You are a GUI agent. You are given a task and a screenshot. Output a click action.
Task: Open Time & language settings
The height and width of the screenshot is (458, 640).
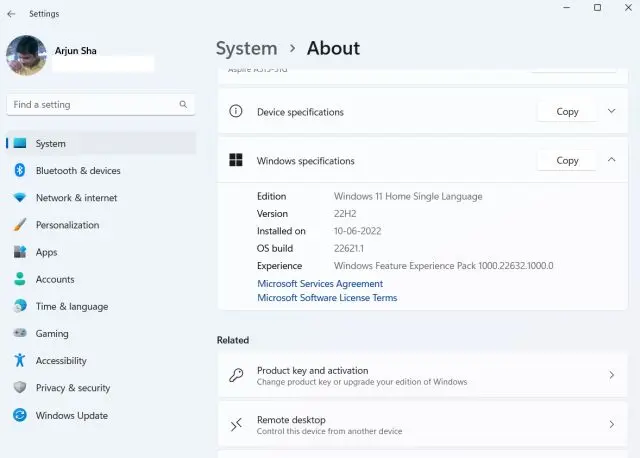coord(101,307)
